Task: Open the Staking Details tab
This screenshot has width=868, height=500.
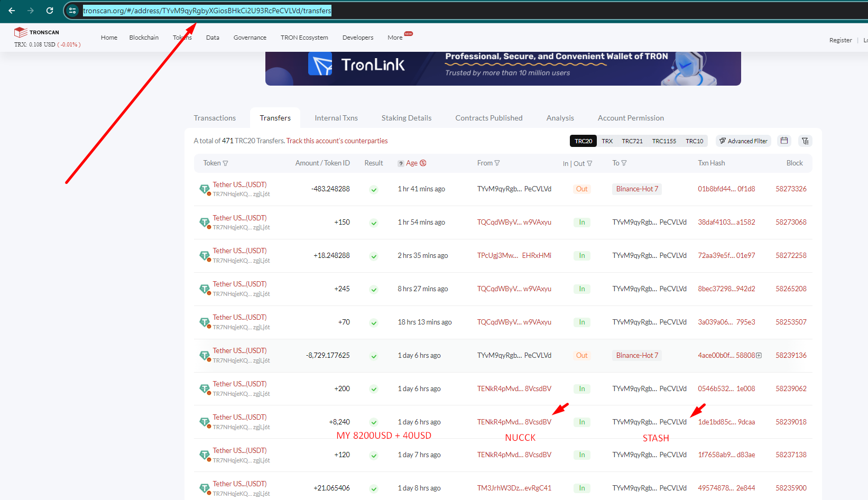Action: click(x=407, y=118)
